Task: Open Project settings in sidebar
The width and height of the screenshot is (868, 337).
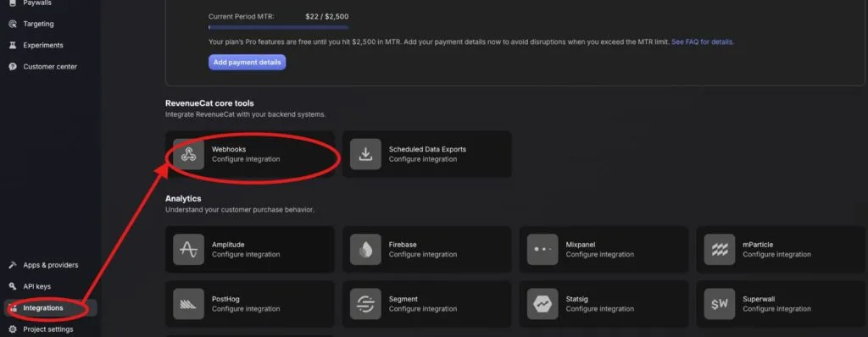Action: (x=48, y=329)
